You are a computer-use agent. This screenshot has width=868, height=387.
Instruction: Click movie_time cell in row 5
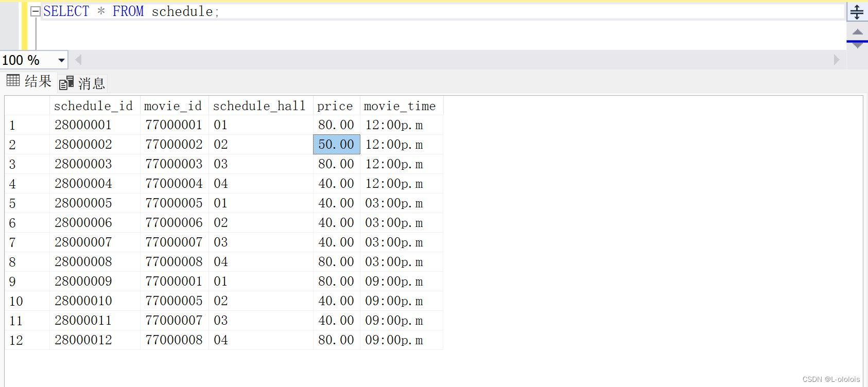pos(401,203)
